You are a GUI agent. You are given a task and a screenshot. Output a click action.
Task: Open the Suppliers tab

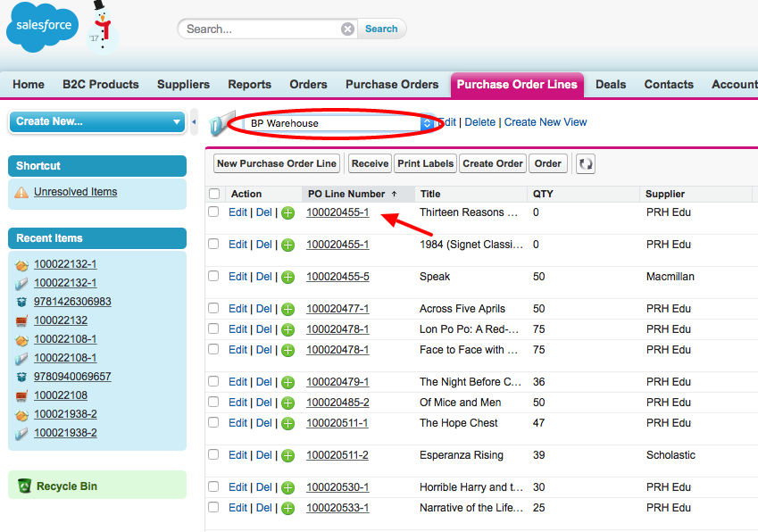pos(183,85)
